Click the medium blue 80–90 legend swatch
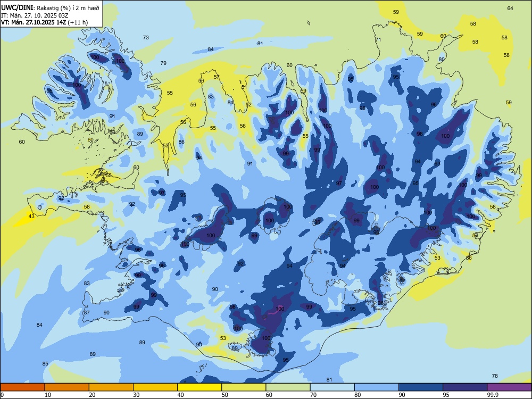 376,387
